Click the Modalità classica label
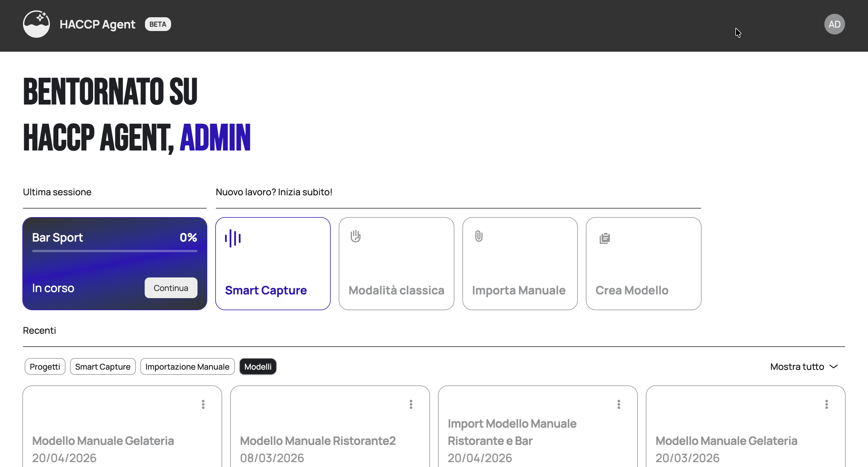 pyautogui.click(x=396, y=290)
